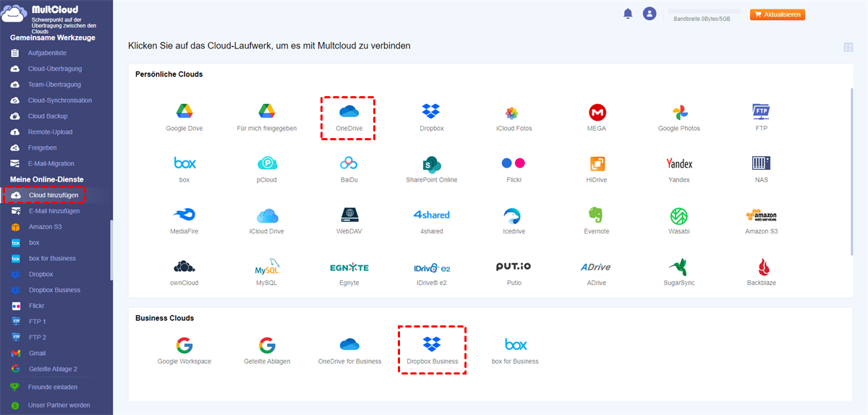Toggle grid layout view icon
This screenshot has width=868, height=415.
(x=848, y=48)
